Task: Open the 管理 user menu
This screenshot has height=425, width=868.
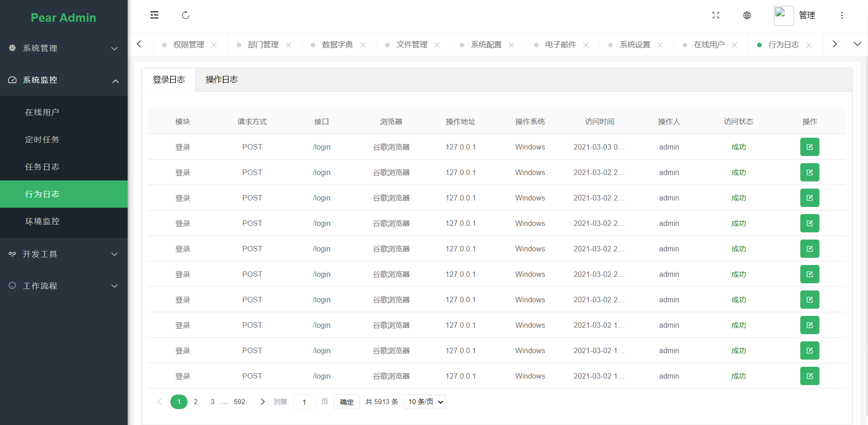Action: pos(807,15)
